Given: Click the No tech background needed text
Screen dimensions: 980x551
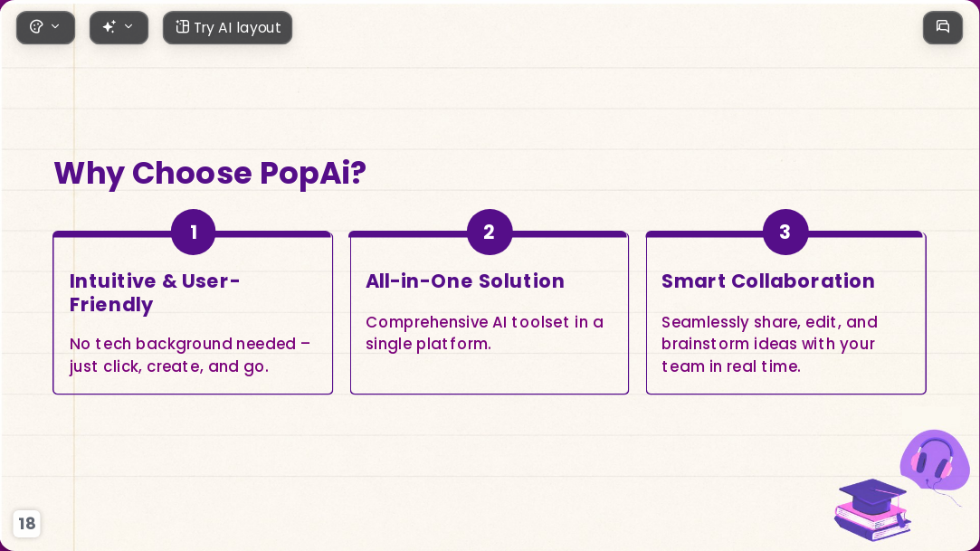Looking at the screenshot, I should tap(190, 355).
